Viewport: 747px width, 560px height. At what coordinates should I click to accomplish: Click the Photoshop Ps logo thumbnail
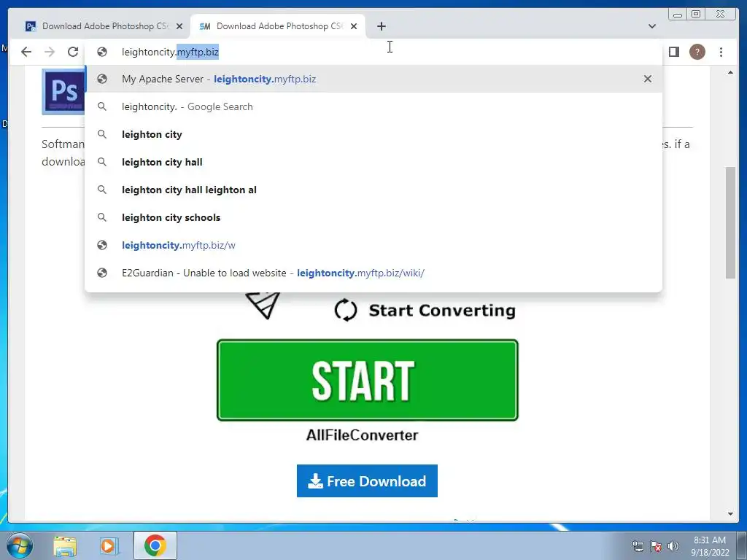(63, 91)
